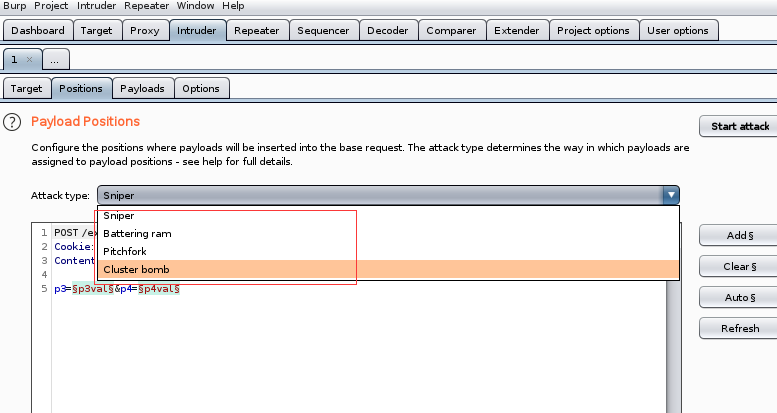Go to the Proxy tab

(x=145, y=30)
